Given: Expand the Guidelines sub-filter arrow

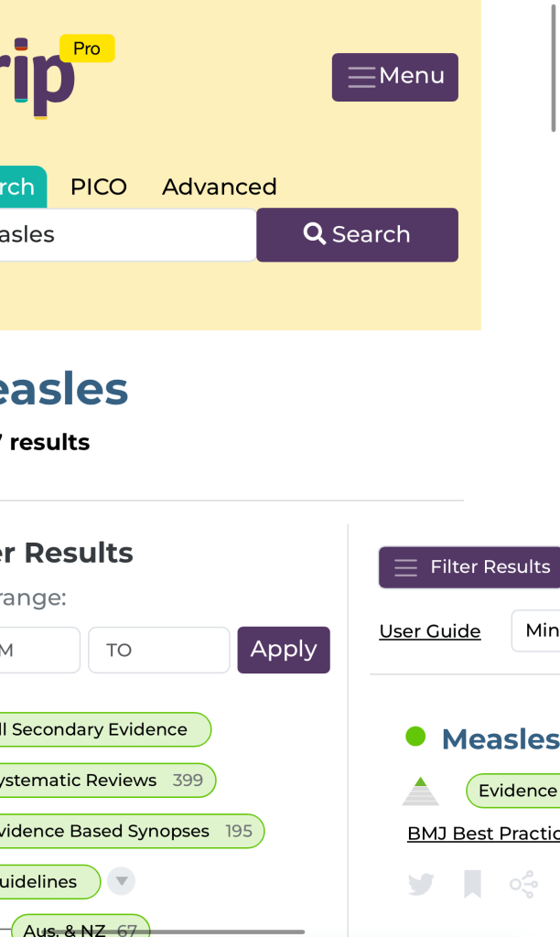Looking at the screenshot, I should [x=121, y=882].
